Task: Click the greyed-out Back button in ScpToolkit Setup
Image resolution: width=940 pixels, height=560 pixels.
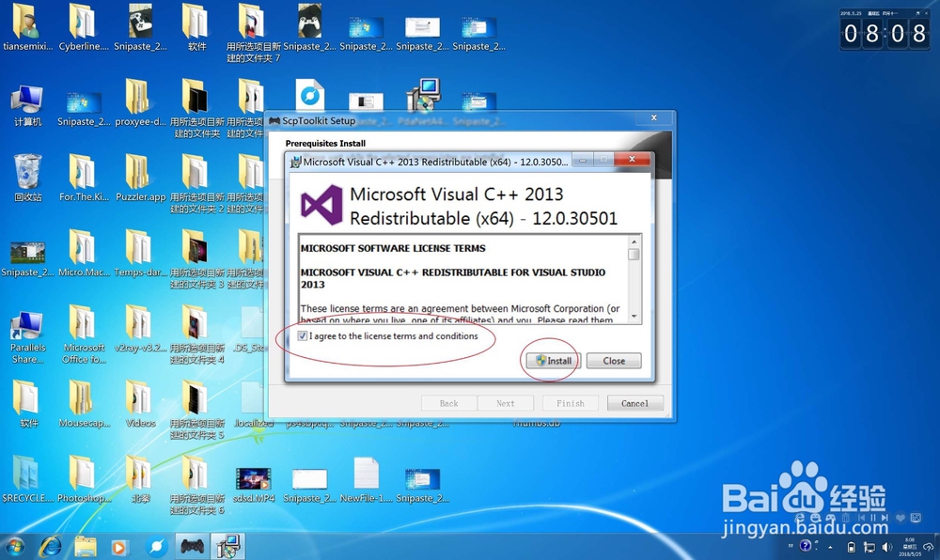Action: (448, 403)
